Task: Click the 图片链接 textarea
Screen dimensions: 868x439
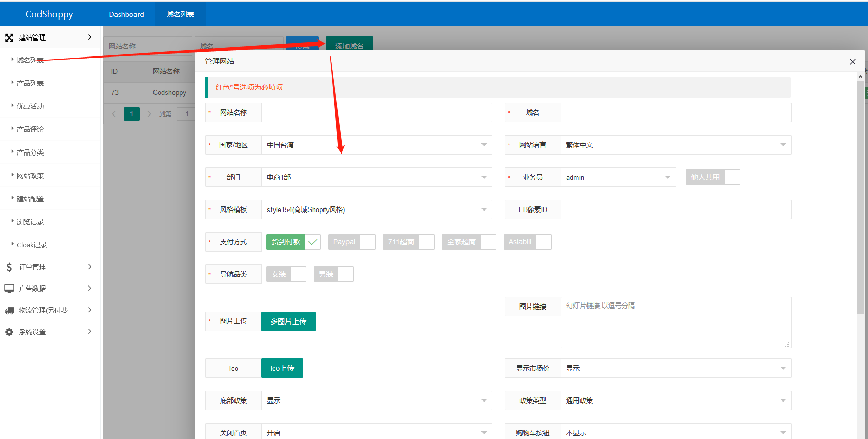Action: 676,322
